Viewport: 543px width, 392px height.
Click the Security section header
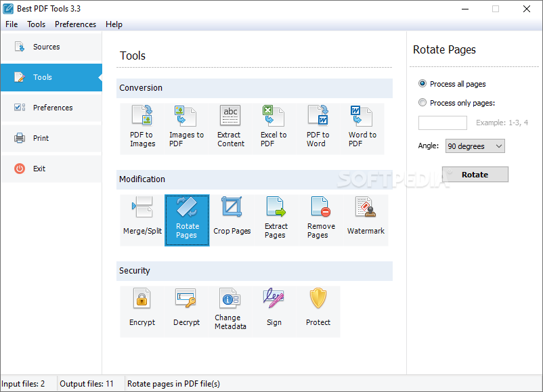point(255,271)
